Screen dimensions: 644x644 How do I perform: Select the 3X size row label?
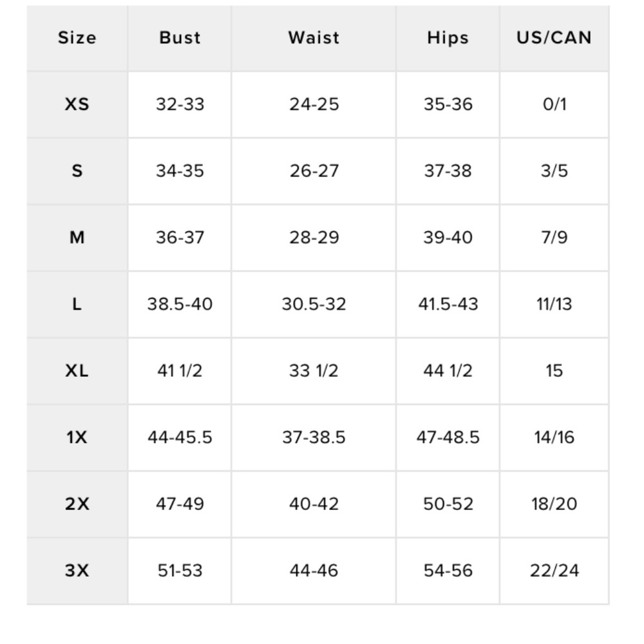[77, 571]
